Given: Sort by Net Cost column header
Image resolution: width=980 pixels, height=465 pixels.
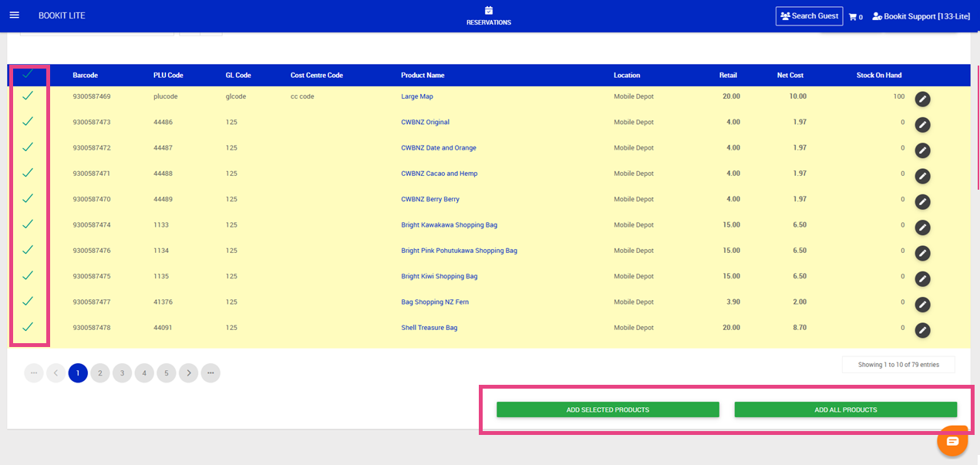Looking at the screenshot, I should pyautogui.click(x=790, y=76).
